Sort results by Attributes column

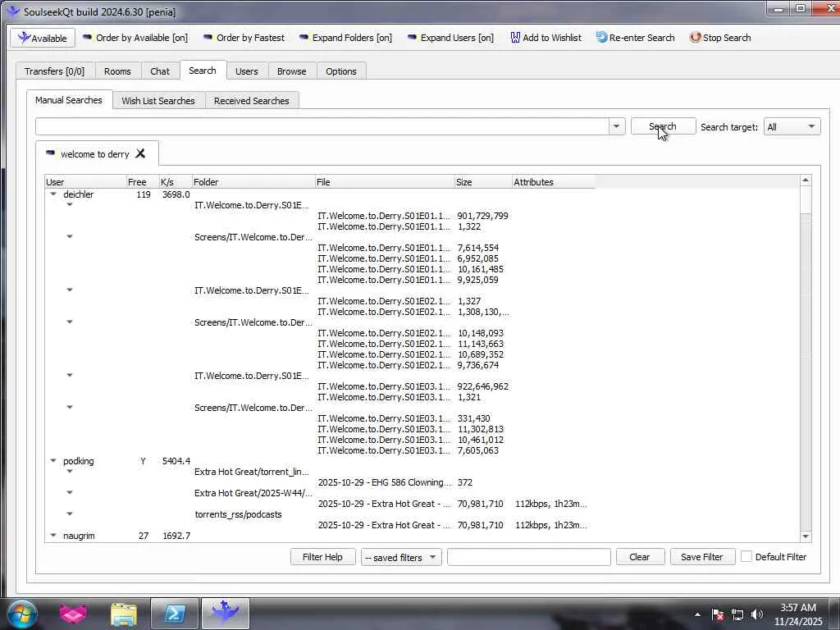click(x=554, y=182)
